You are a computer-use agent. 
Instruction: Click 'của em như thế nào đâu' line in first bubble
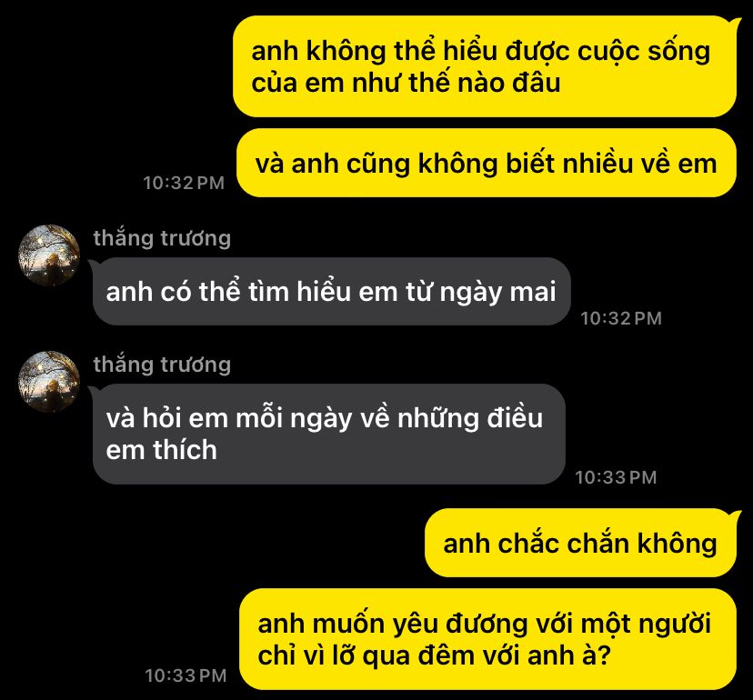[406, 83]
